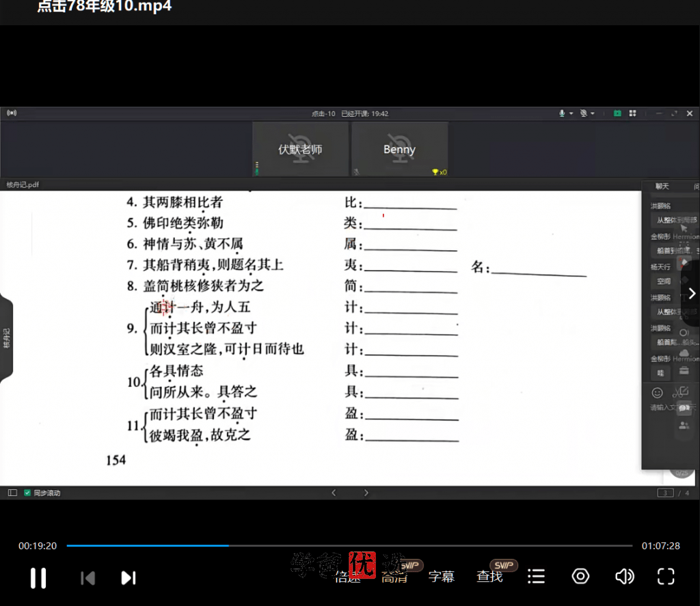Click the chat message 哇

pyautogui.click(x=661, y=373)
